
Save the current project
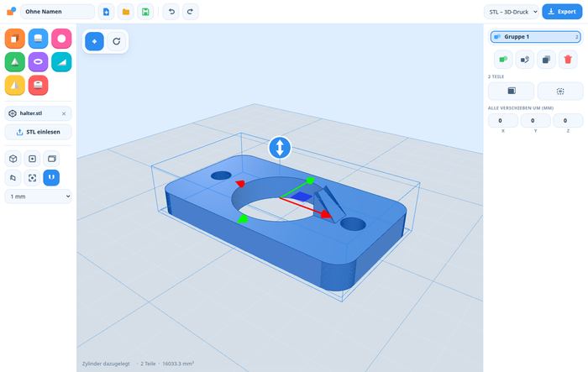click(145, 12)
